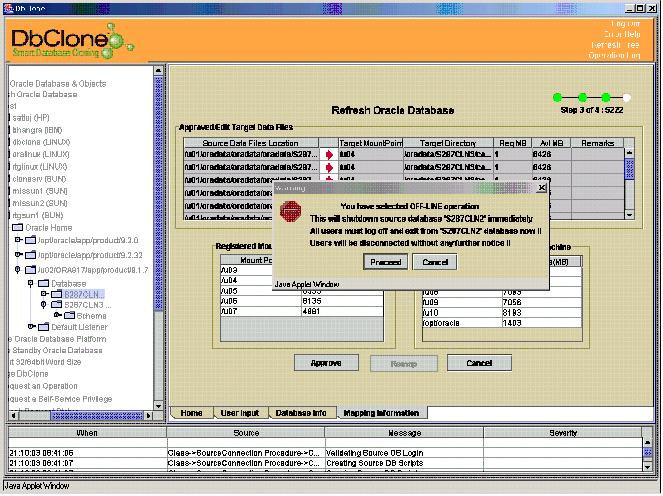
Task: Click the DbClone logo in the banner
Action: (72, 41)
